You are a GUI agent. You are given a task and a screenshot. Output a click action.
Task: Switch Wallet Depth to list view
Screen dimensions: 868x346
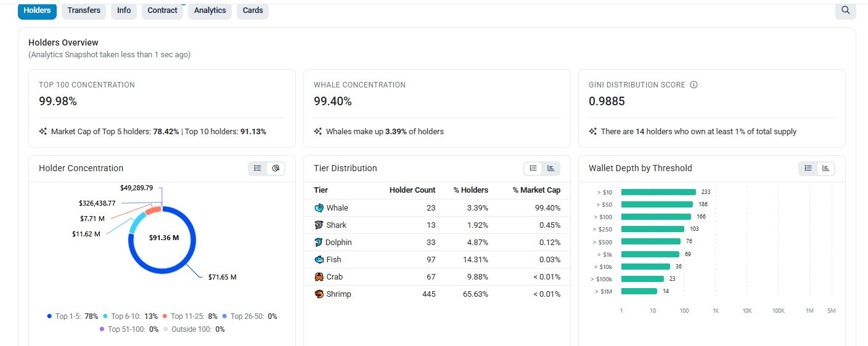click(808, 168)
